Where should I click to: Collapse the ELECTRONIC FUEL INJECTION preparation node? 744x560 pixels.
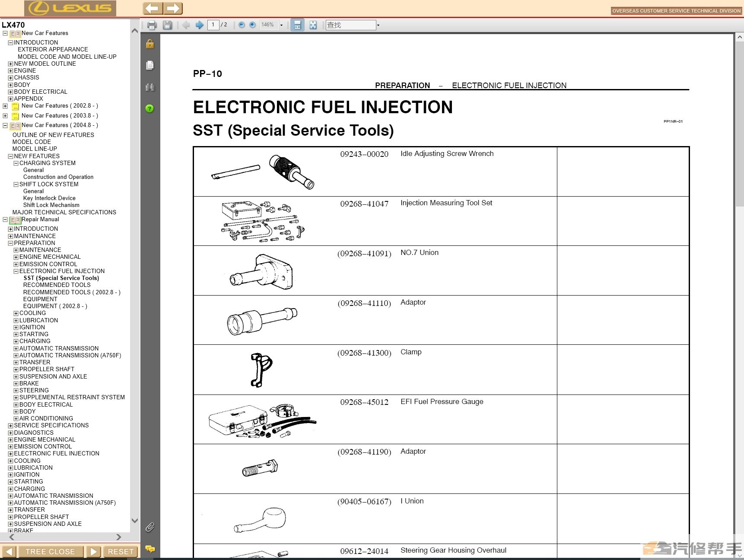coord(16,271)
